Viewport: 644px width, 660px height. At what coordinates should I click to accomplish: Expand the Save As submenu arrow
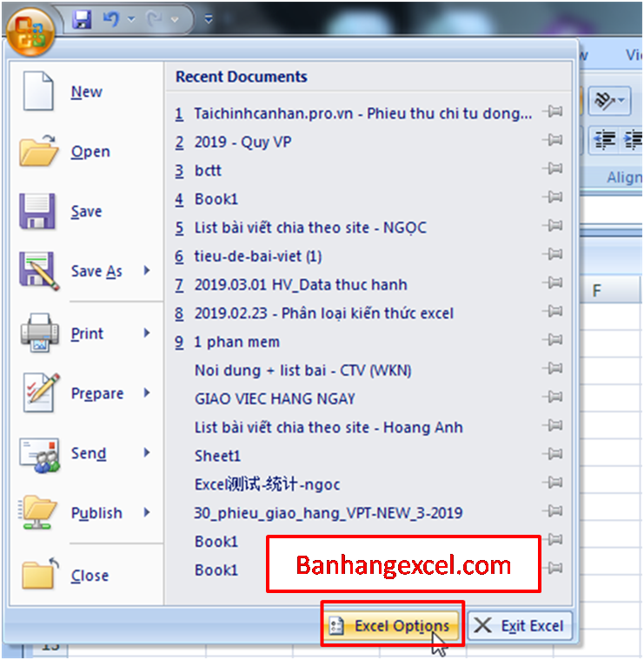tap(147, 270)
